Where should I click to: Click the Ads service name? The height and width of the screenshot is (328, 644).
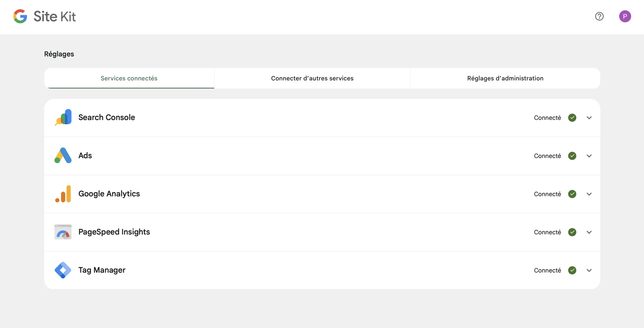click(x=85, y=155)
